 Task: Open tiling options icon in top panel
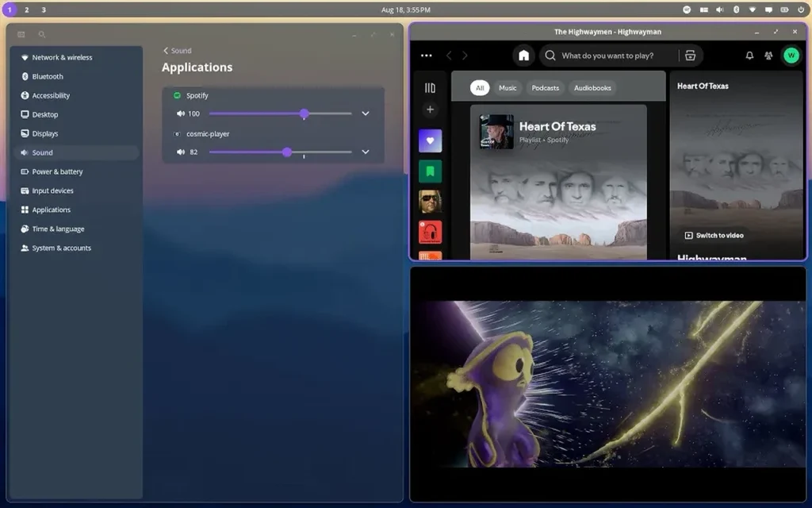[703, 10]
